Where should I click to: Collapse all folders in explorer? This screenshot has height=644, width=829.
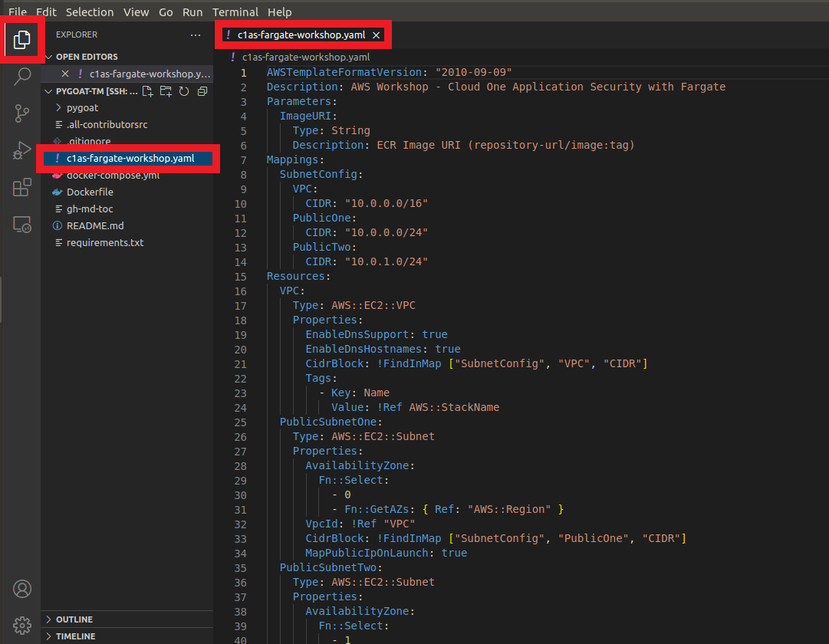202,91
